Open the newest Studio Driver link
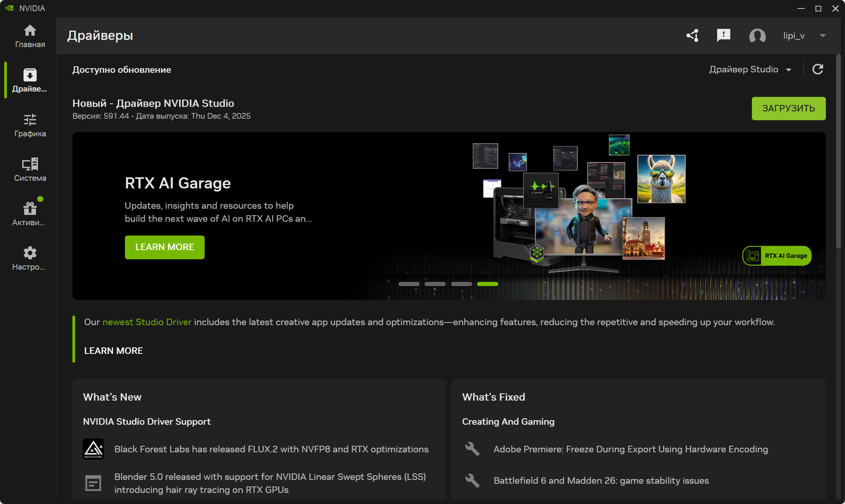The width and height of the screenshot is (845, 504). [147, 322]
